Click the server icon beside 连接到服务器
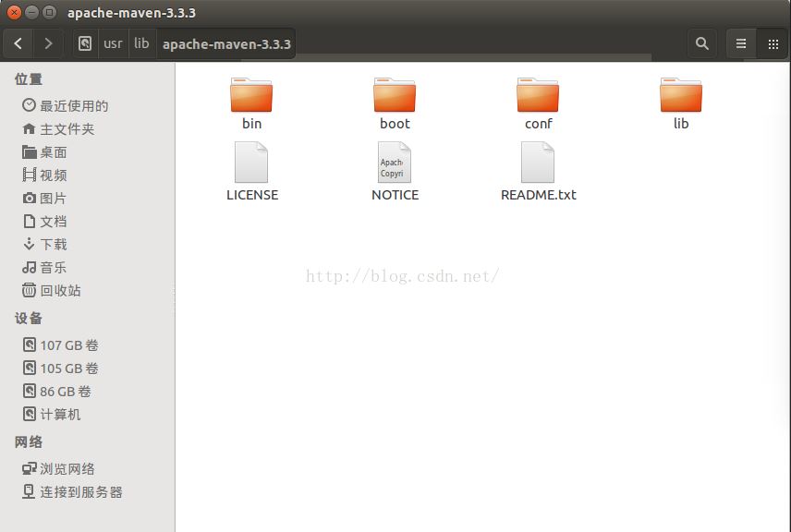Viewport: 791px width, 532px height. pos(30,491)
